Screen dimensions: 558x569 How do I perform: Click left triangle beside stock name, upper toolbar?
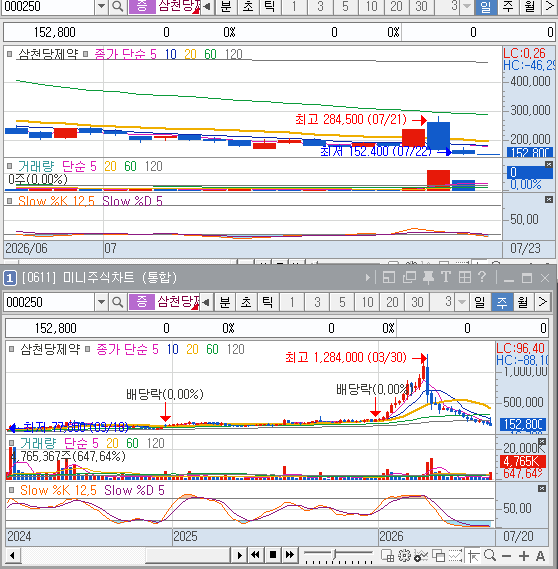pyautogui.click(x=206, y=6)
